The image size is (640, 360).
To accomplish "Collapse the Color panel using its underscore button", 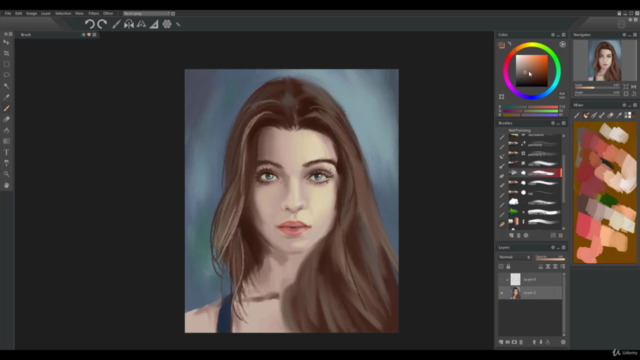I will pyautogui.click(x=558, y=35).
